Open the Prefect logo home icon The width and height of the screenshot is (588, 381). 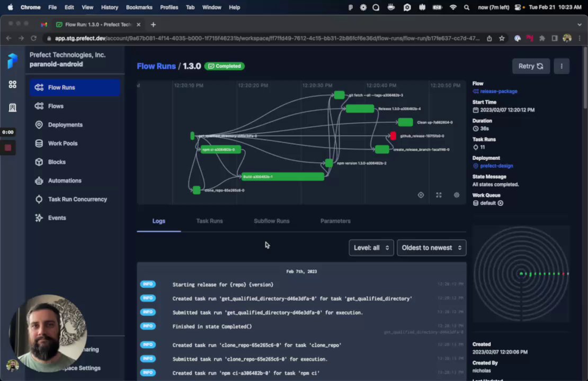pyautogui.click(x=12, y=61)
